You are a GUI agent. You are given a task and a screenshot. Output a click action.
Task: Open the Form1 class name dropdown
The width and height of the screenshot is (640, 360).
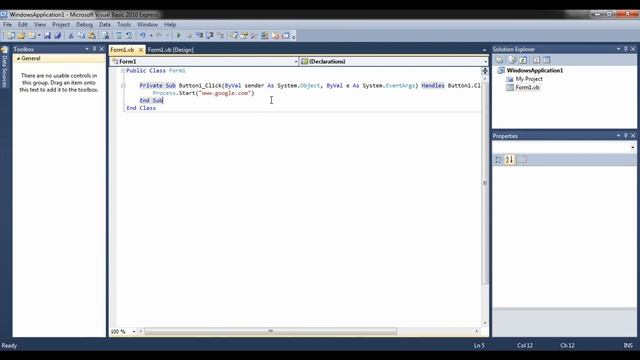(296, 62)
